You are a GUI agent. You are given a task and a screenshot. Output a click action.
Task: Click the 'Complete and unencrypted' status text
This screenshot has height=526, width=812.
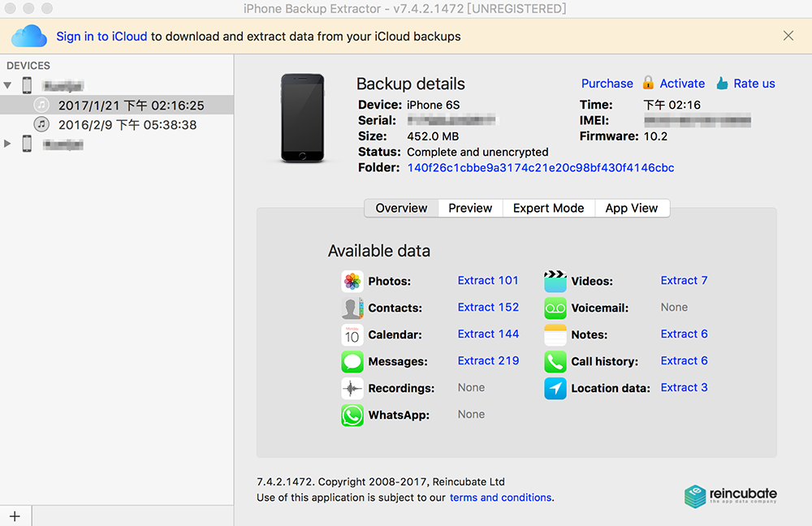click(477, 153)
